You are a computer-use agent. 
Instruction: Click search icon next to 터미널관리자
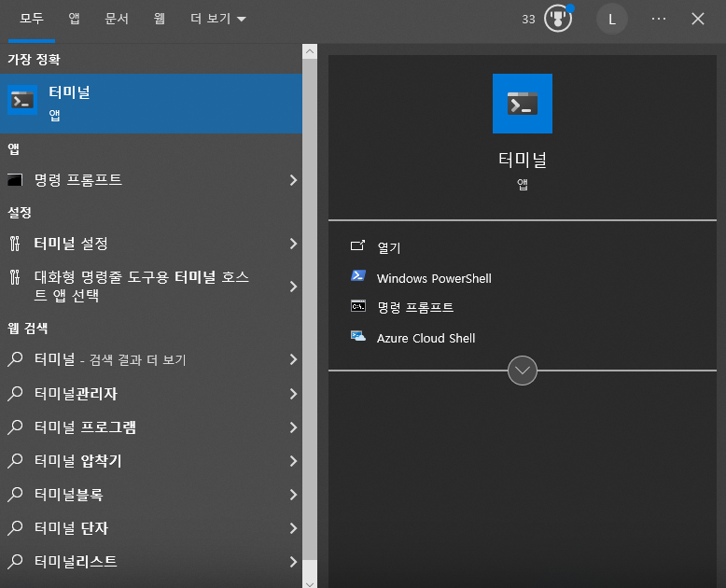coord(15,394)
